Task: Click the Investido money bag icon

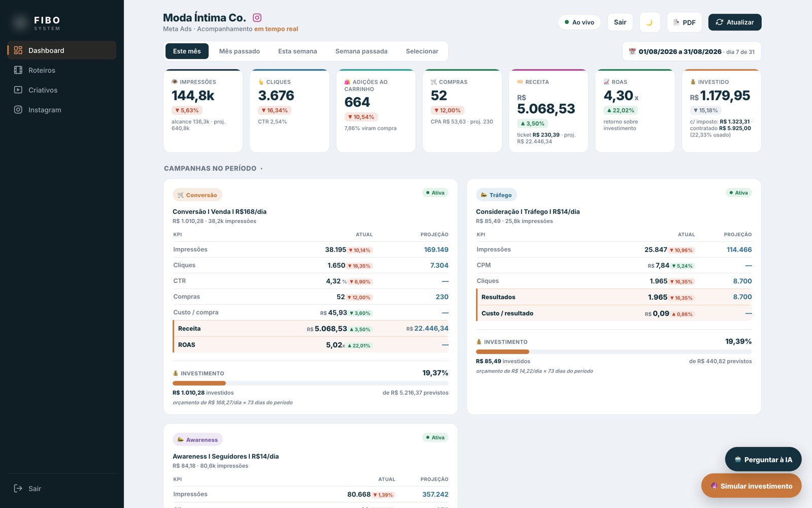Action: pyautogui.click(x=693, y=82)
